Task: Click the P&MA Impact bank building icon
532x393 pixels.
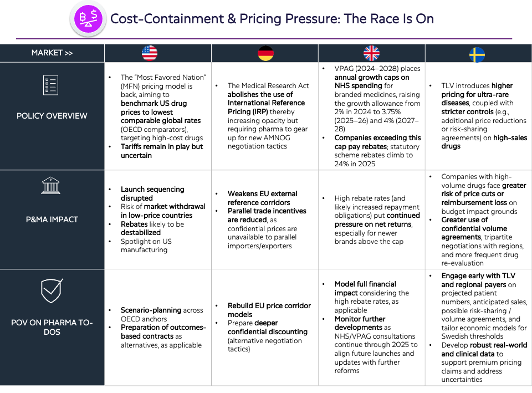Action: (x=50, y=185)
